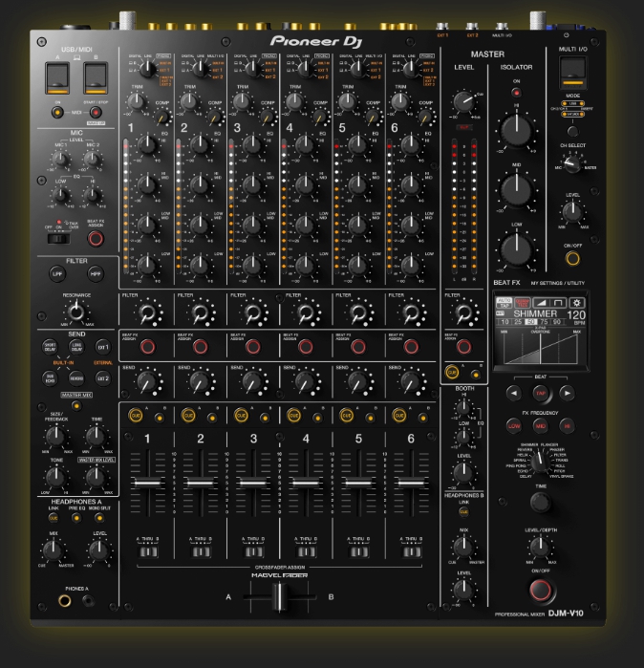Select the 90 value on Beat FX display
The width and height of the screenshot is (644, 668).
click(557, 322)
